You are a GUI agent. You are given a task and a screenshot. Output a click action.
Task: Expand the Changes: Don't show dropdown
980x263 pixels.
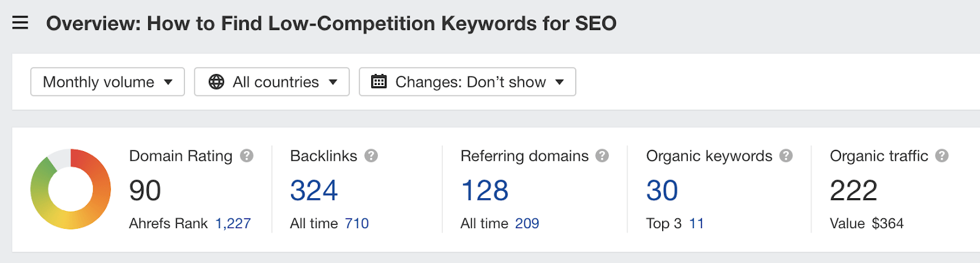pos(467,82)
